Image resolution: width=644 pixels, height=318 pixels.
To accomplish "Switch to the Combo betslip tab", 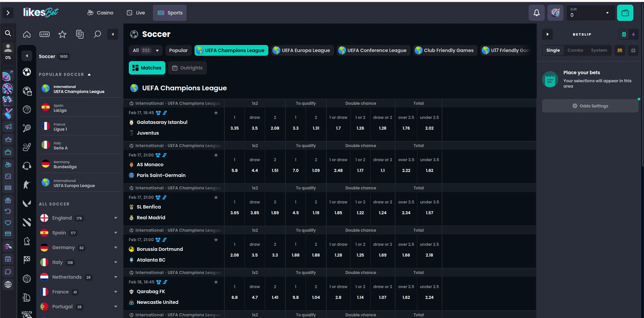I will pyautogui.click(x=576, y=50).
